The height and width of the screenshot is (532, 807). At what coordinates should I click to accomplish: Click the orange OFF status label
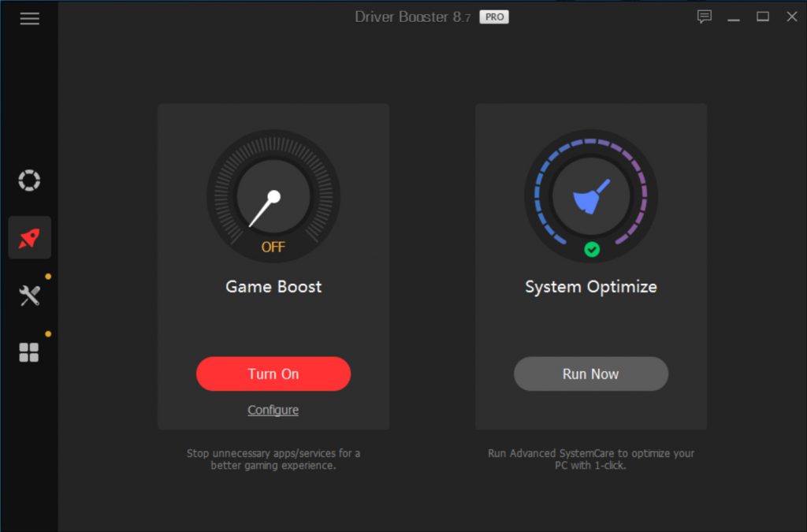(x=273, y=247)
